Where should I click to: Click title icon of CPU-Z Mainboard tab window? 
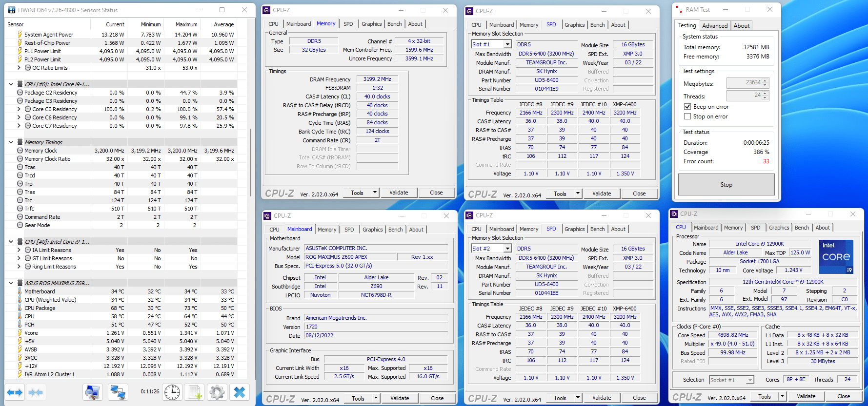pos(267,216)
